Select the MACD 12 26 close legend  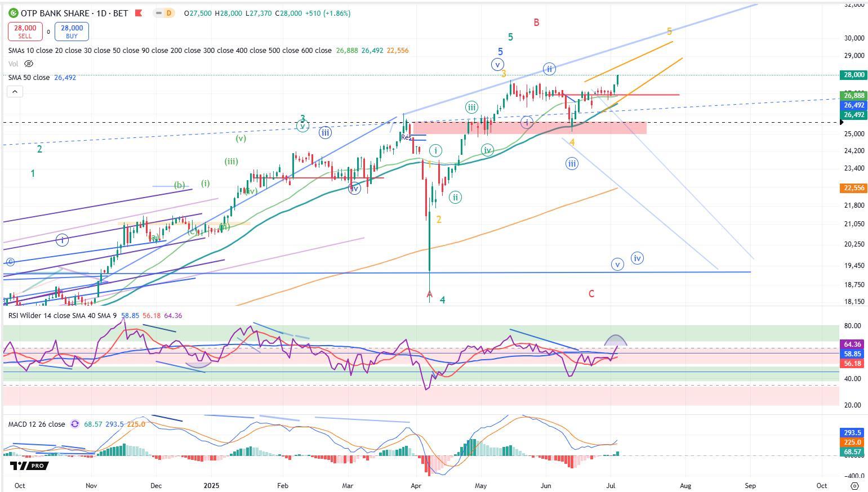(x=37, y=424)
